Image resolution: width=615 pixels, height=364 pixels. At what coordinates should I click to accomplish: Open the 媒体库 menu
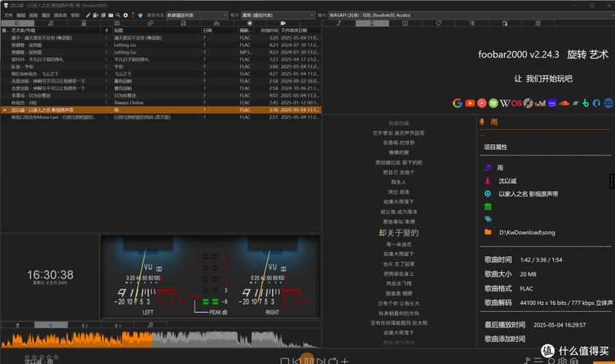click(x=60, y=15)
